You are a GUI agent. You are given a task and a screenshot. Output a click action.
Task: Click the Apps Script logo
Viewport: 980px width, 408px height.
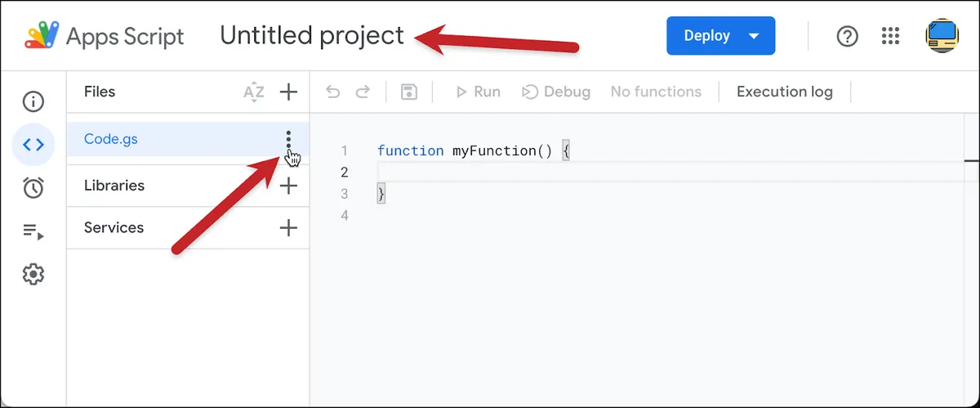[42, 37]
